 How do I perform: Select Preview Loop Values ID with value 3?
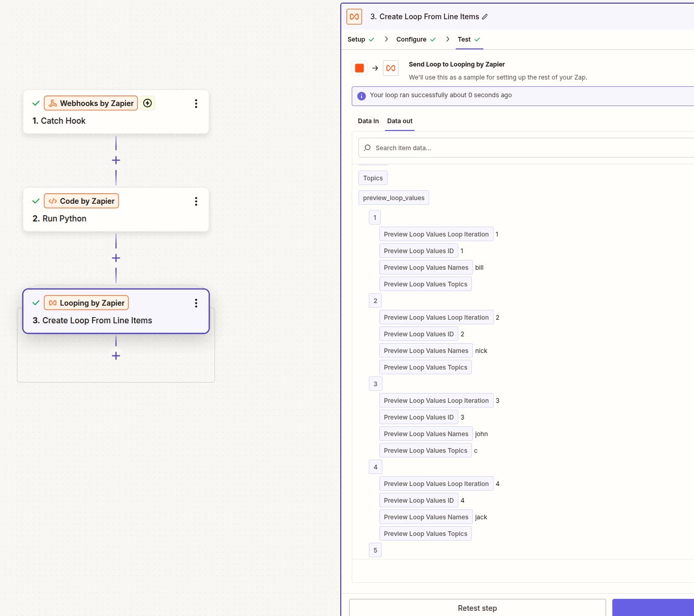pyautogui.click(x=419, y=417)
